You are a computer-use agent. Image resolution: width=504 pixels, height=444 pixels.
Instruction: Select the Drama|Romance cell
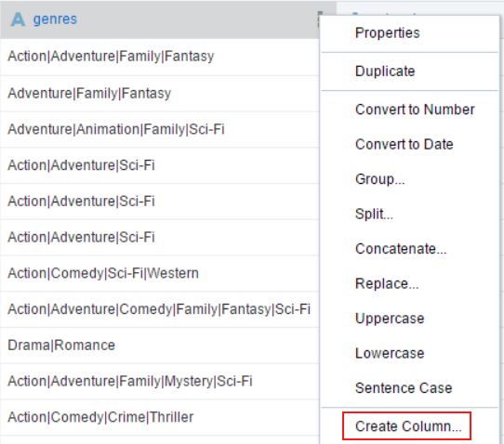[159, 346]
